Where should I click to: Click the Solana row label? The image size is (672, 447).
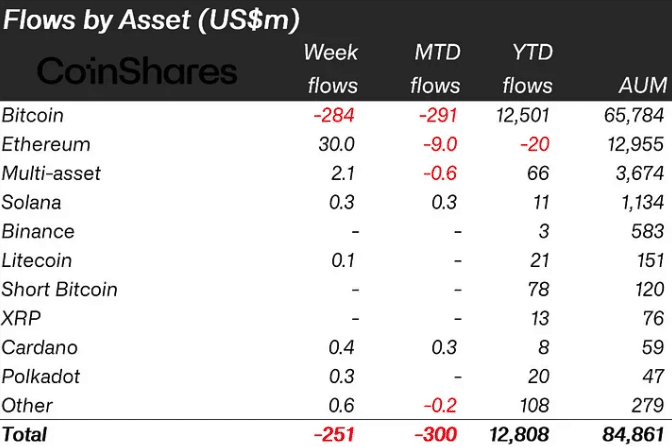point(32,202)
